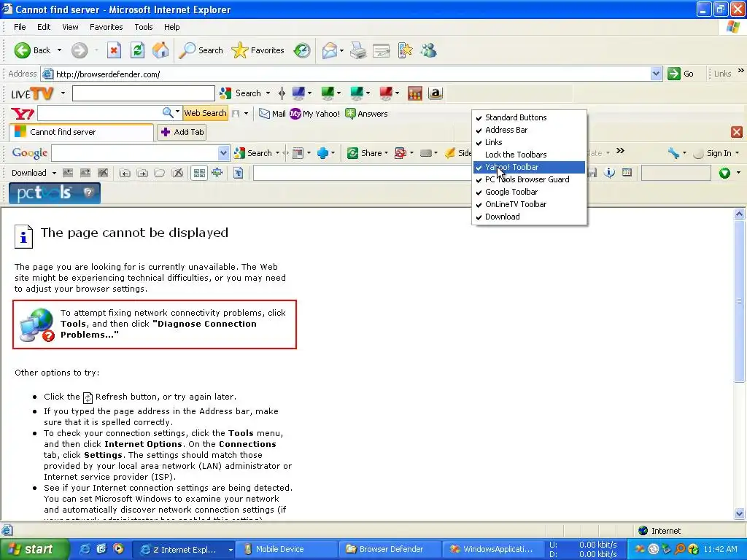Toggle PC Tools Browser Guard toolbar
Screen dimensions: 747x560
coord(529,179)
